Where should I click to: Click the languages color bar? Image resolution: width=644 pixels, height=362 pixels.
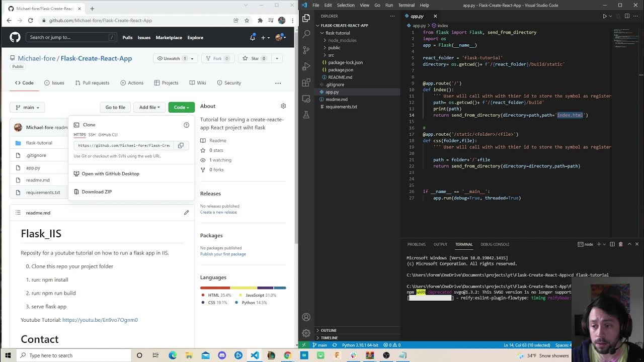point(243,288)
